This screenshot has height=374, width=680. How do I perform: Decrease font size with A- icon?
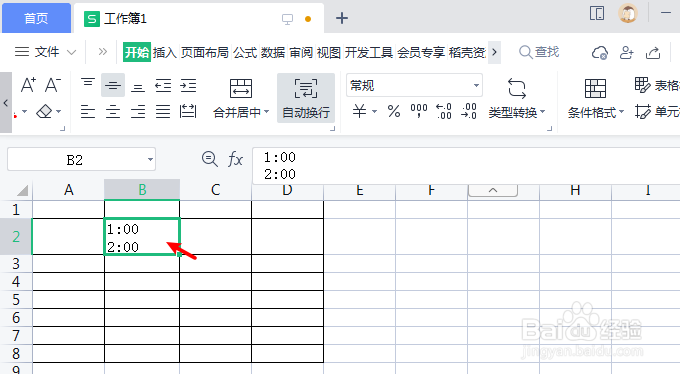click(53, 85)
